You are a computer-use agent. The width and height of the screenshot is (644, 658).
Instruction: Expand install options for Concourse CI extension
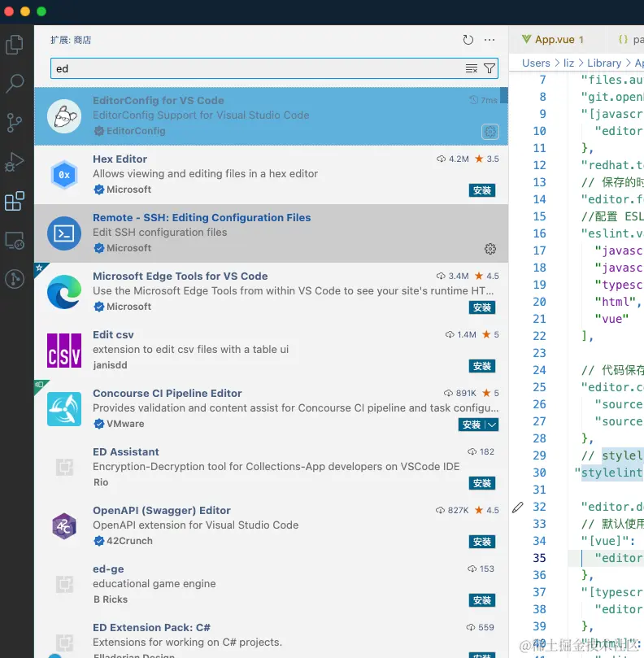pos(492,425)
